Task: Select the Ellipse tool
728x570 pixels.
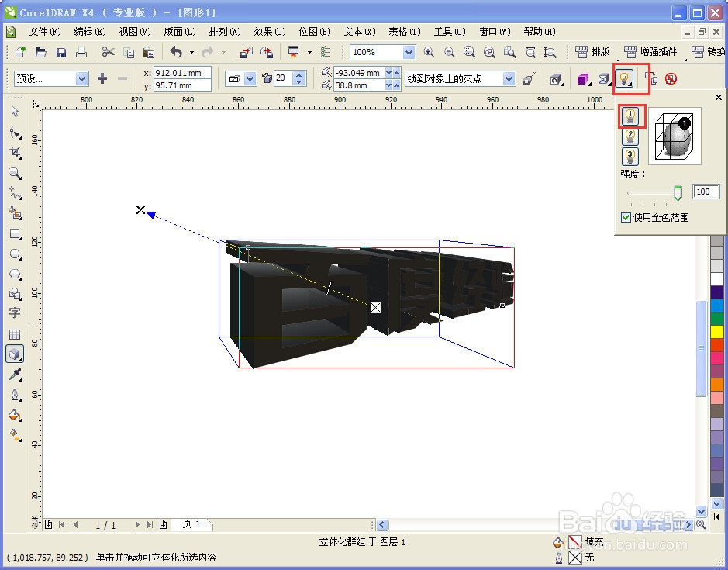Action: (x=15, y=254)
